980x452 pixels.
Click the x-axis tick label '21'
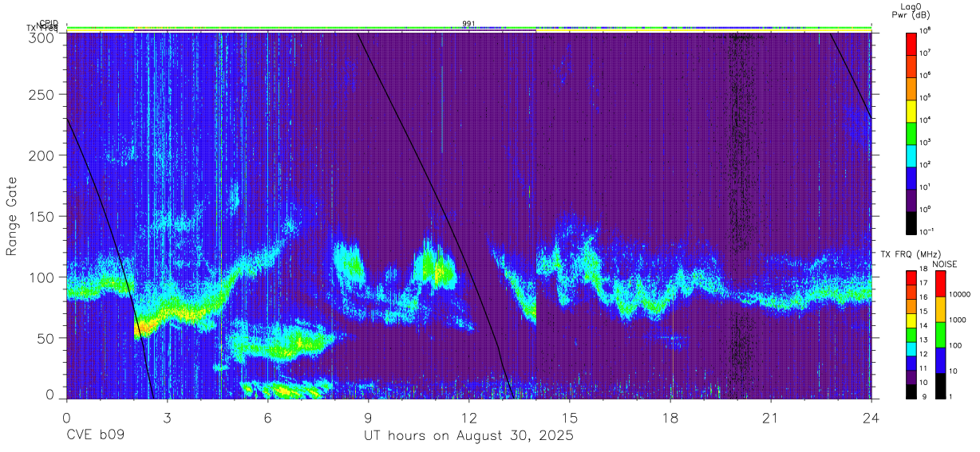pos(770,418)
